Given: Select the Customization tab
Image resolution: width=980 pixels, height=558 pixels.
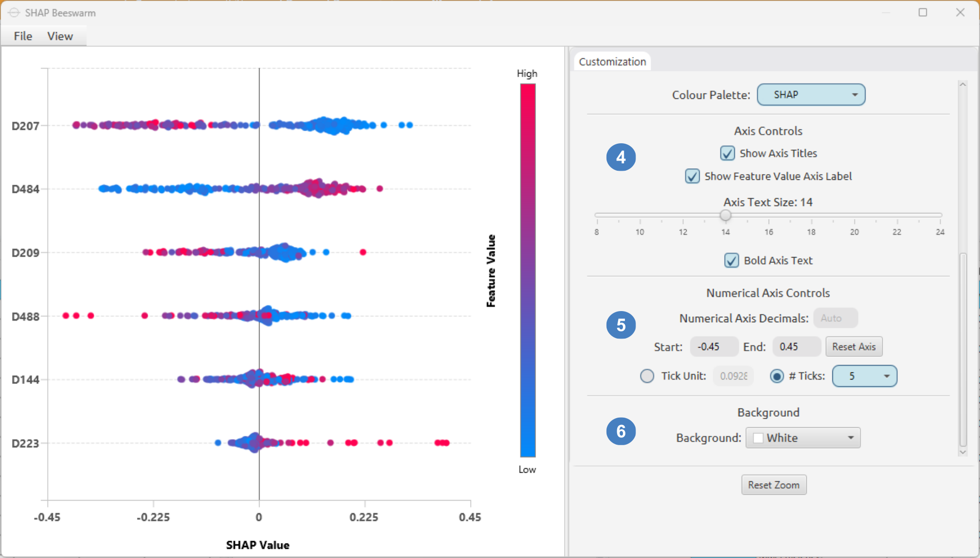Looking at the screenshot, I should [612, 62].
